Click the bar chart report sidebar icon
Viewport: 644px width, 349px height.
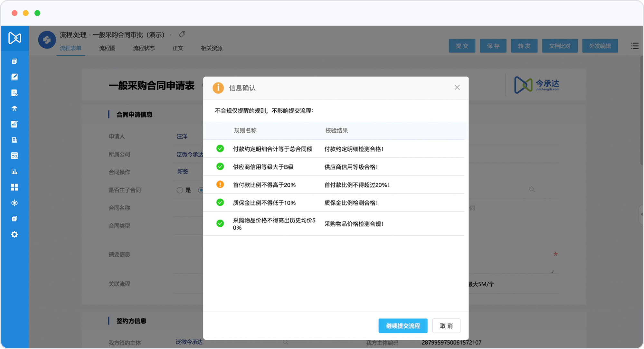click(14, 171)
